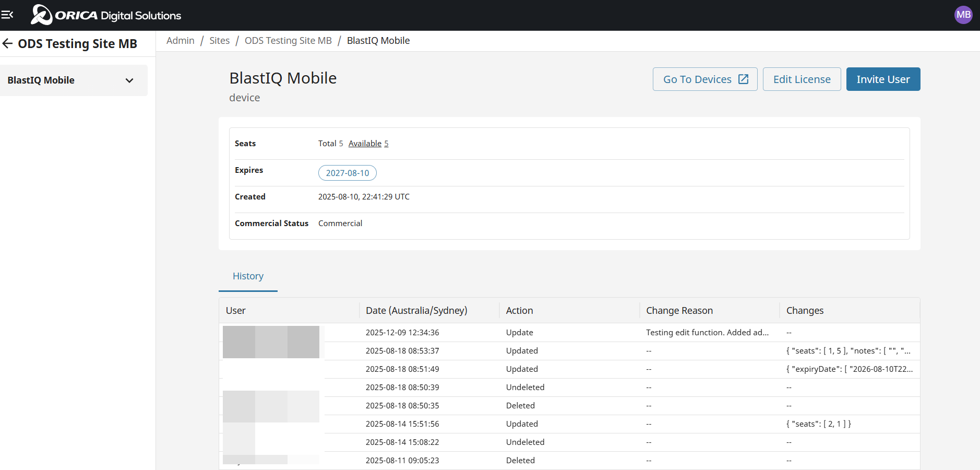
Task: Open the Sites breadcrumb
Action: pyautogui.click(x=220, y=41)
